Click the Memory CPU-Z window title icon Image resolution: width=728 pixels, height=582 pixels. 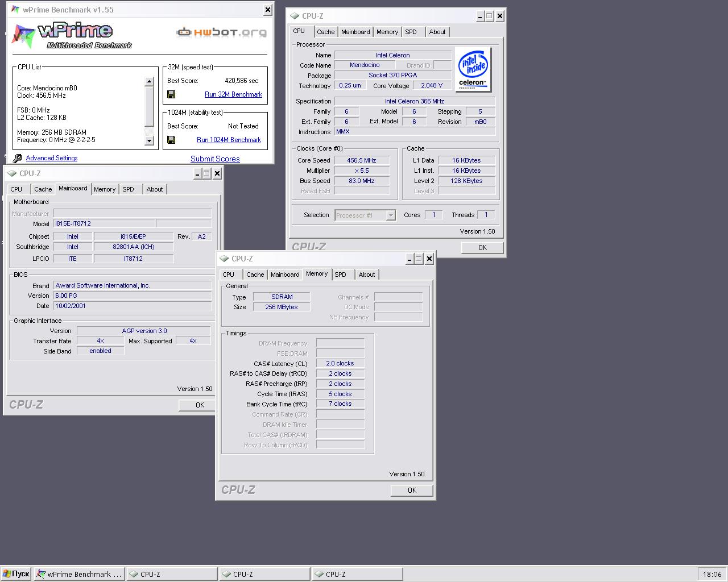click(x=224, y=259)
